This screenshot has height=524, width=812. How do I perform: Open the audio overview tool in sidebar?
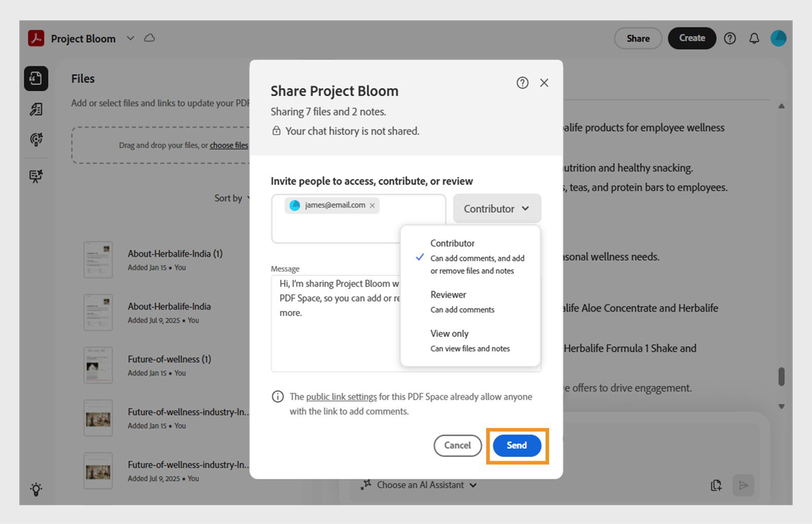pos(36,141)
